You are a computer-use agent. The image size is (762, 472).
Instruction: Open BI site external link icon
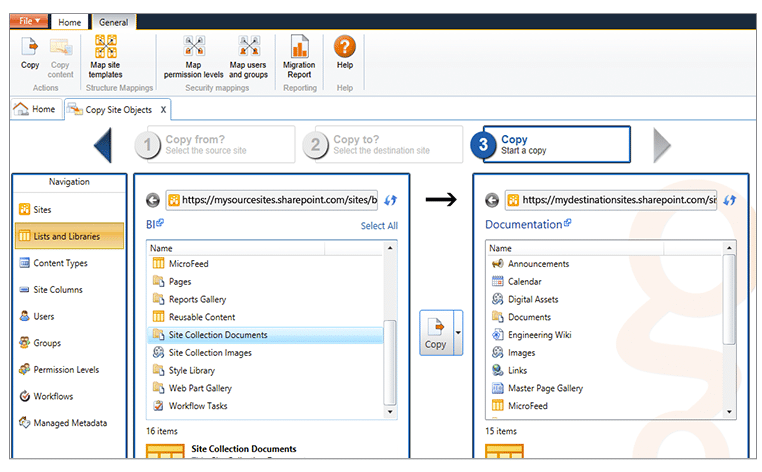tap(160, 222)
